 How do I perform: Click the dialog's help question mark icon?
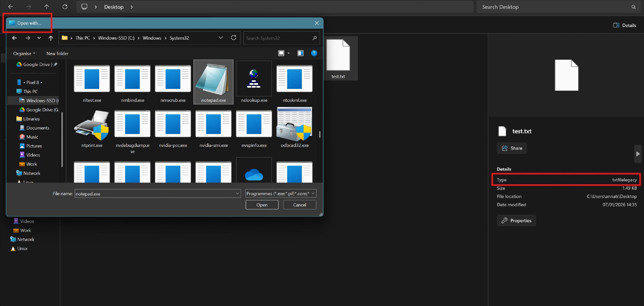click(x=314, y=53)
